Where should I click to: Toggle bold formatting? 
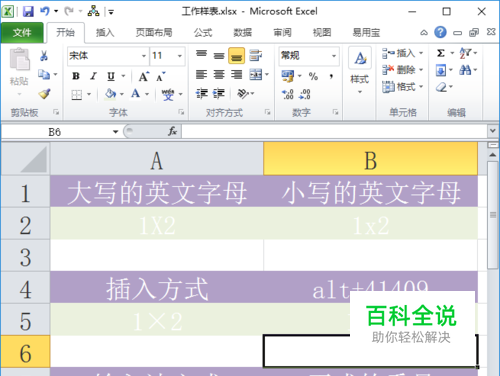[76, 76]
